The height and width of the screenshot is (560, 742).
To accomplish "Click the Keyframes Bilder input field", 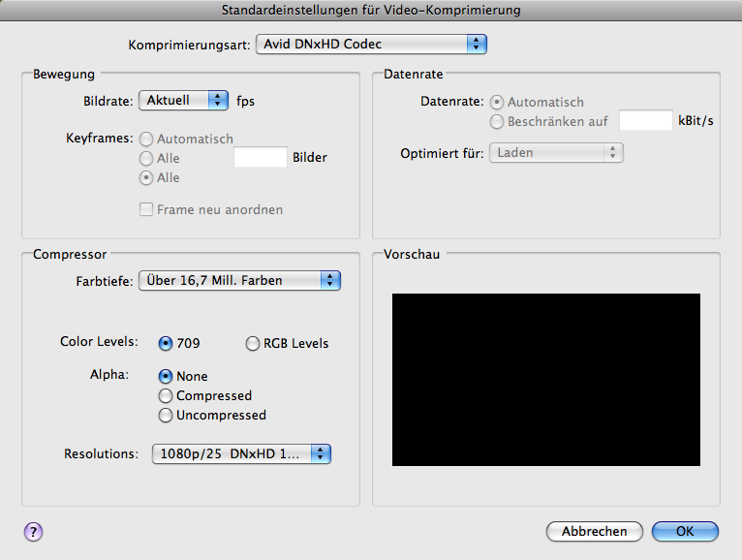I will pyautogui.click(x=261, y=157).
